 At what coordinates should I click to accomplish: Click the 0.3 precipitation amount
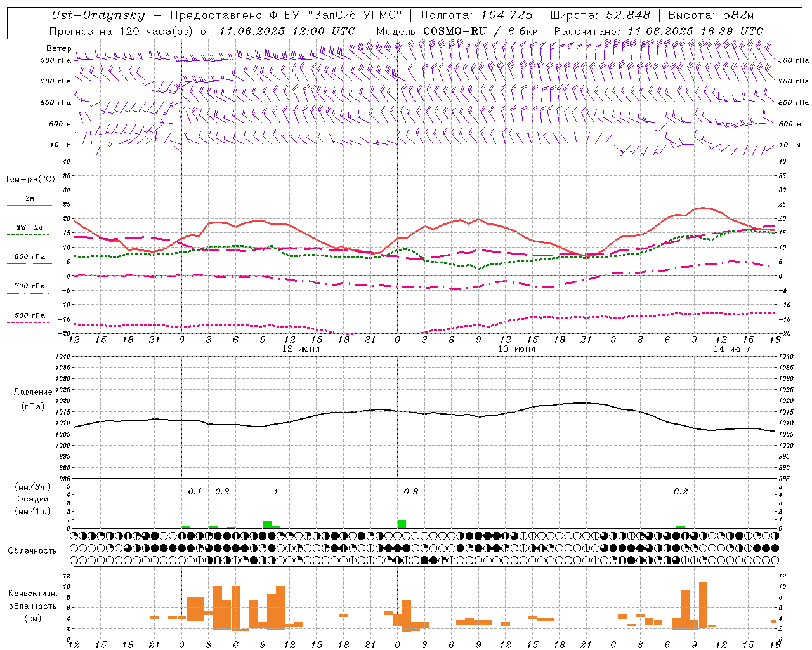tap(222, 492)
